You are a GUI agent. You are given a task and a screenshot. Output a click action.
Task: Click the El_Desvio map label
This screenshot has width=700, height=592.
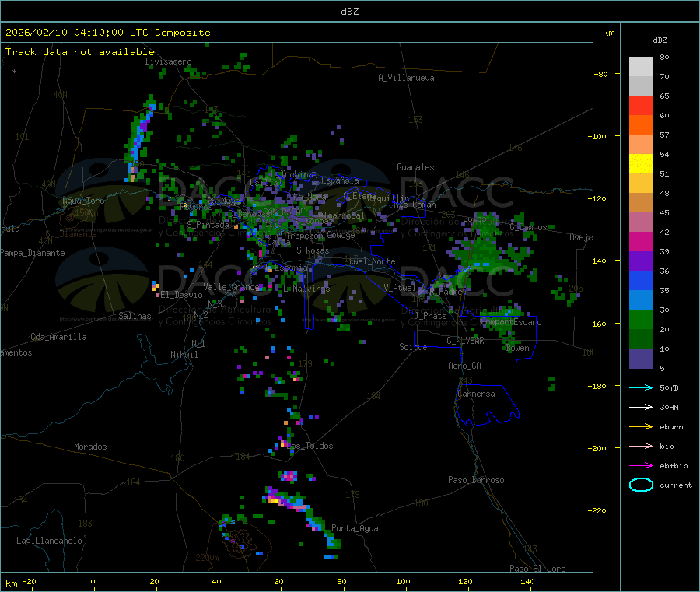181,295
